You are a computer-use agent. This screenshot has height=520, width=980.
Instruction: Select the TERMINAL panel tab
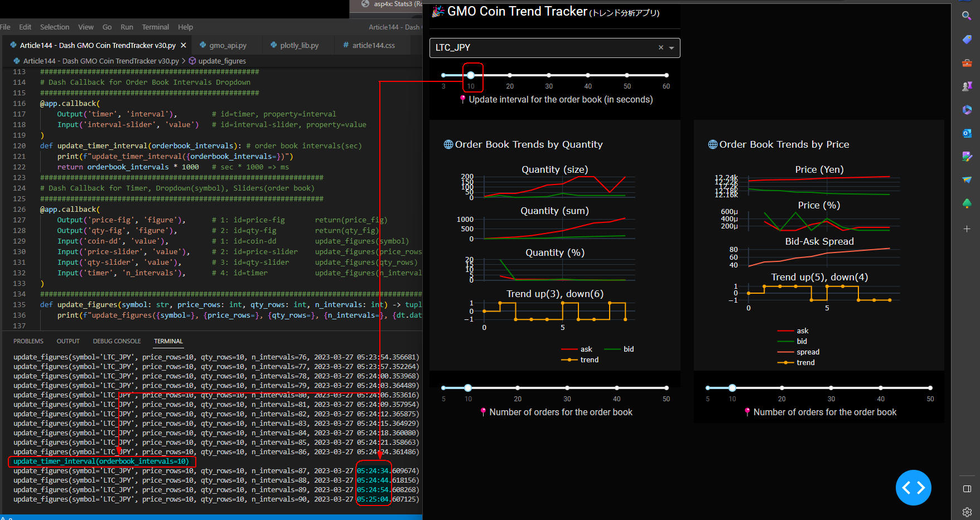point(168,341)
